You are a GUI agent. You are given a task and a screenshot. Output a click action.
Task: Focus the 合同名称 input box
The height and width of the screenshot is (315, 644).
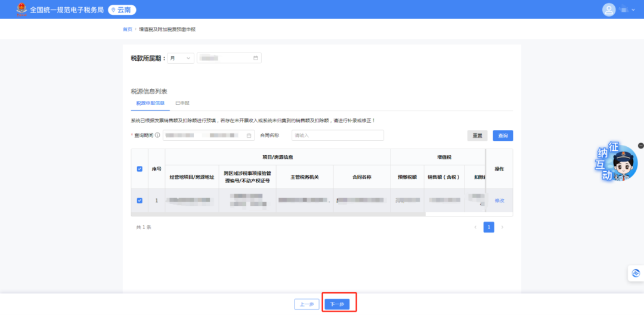coord(338,135)
